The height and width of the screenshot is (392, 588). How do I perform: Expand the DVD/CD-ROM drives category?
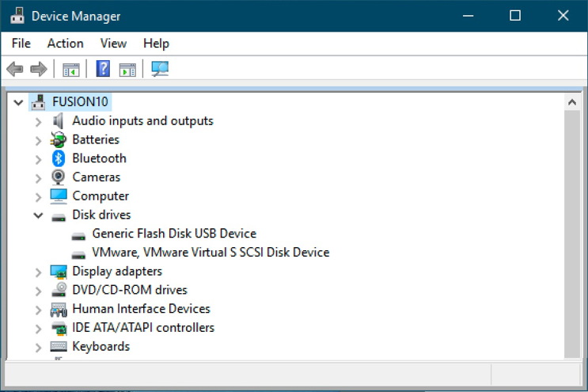coord(38,291)
